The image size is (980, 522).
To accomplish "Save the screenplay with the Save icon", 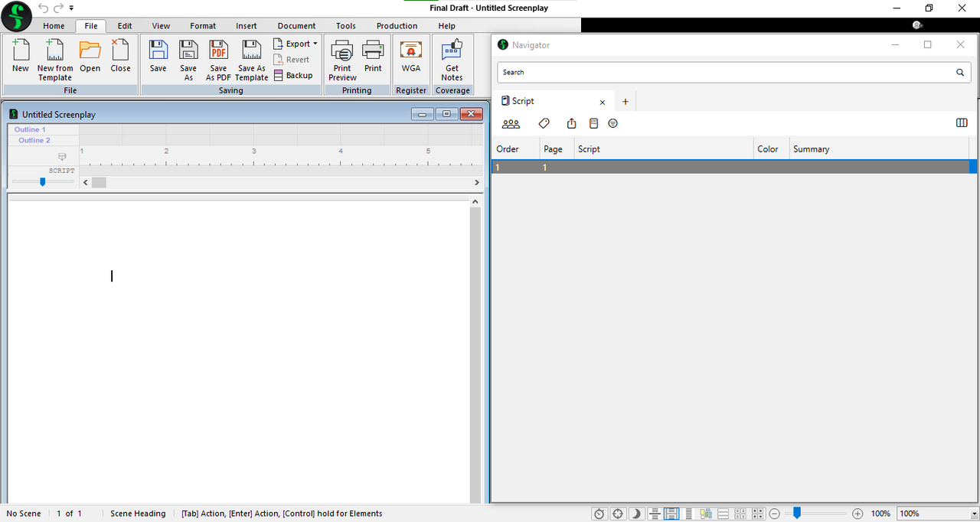I will tap(158, 51).
